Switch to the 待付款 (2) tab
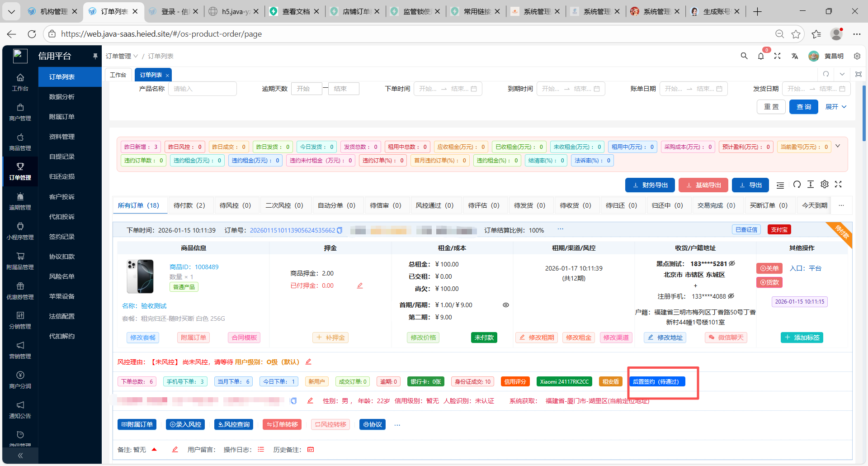 tap(189, 205)
